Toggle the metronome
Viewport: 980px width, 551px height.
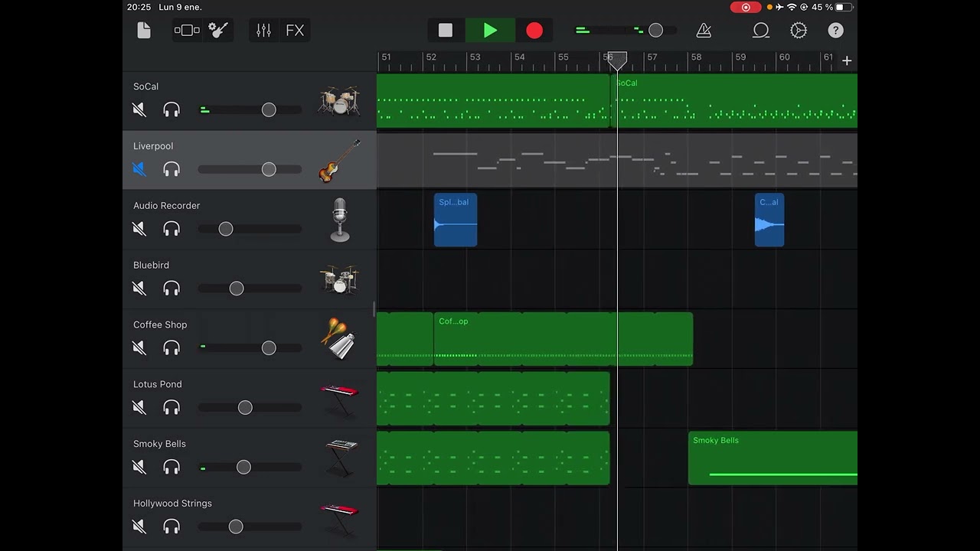704,31
